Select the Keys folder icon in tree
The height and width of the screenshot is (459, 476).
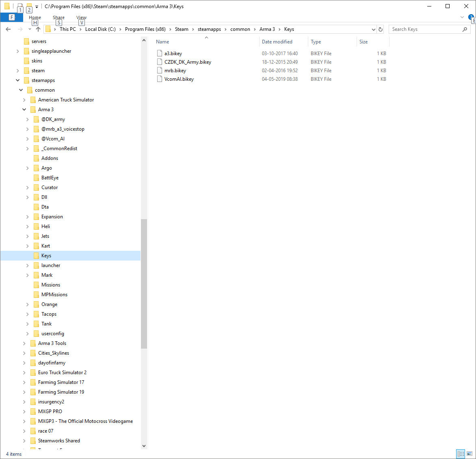click(x=36, y=256)
